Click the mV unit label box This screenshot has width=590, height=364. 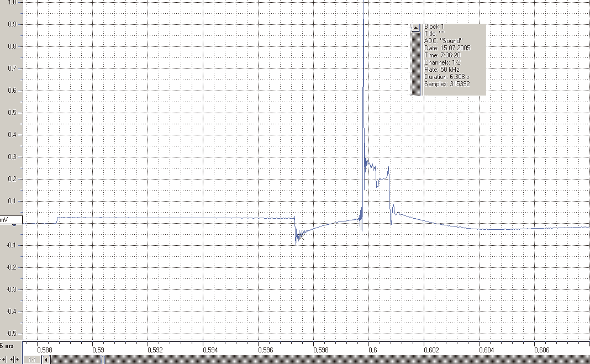pyautogui.click(x=11, y=219)
